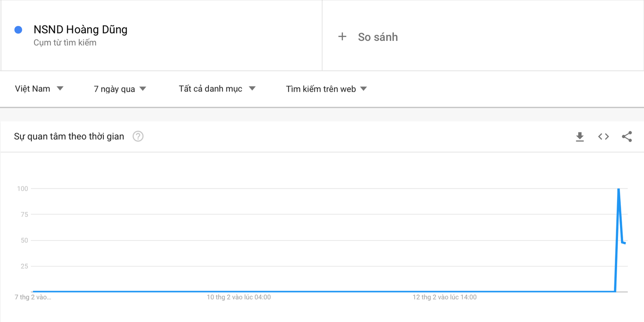This screenshot has width=644, height=322.
Task: Show help for Sự quan tâm theo thời gian
Action: click(x=138, y=136)
